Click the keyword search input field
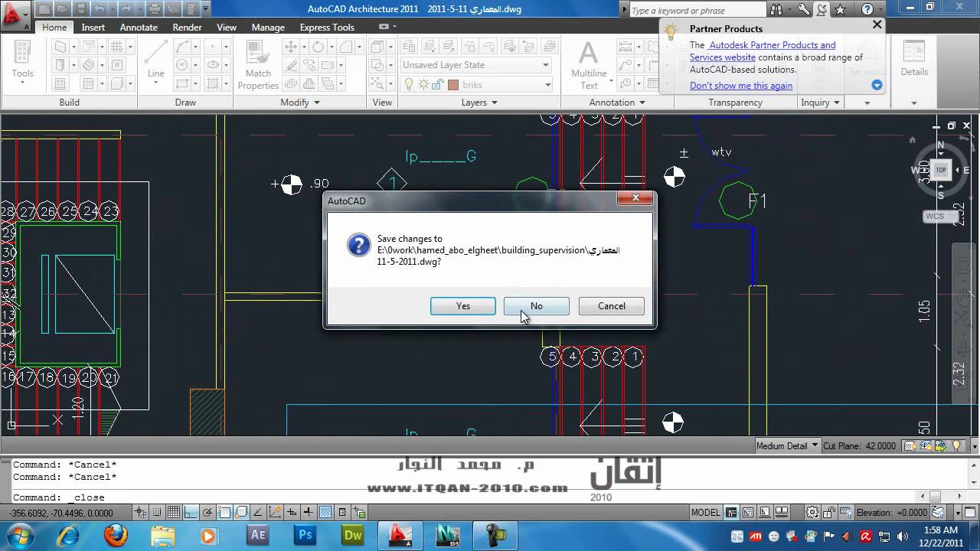This screenshot has width=980, height=551. pyautogui.click(x=697, y=10)
